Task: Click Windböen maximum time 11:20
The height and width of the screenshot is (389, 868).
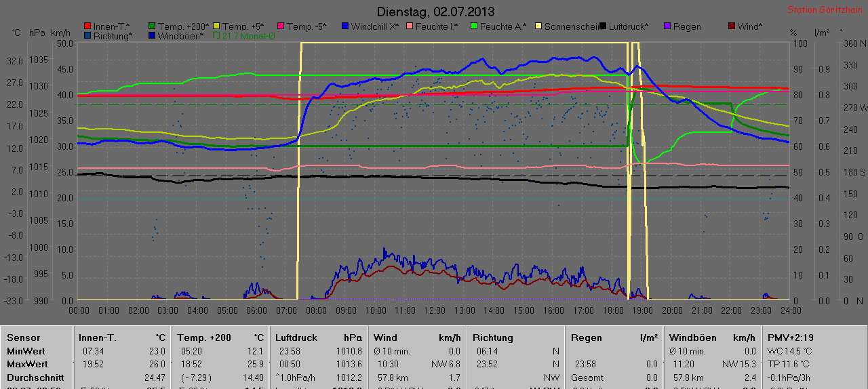Action: click(684, 364)
